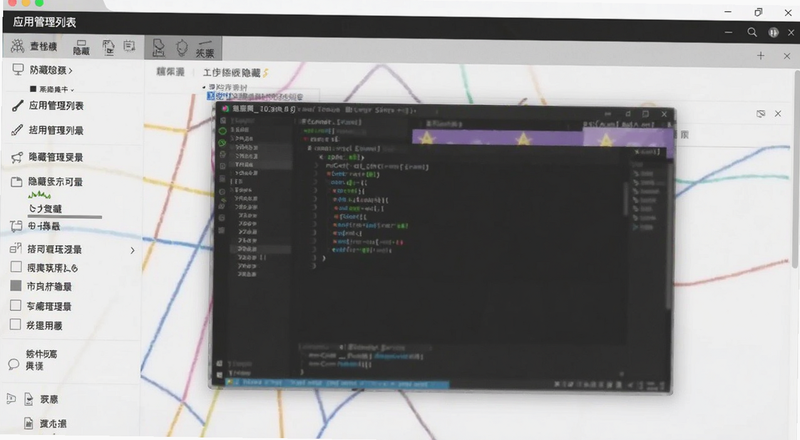800x440 pixels.
Task: Expand the chevron beside the monitor sidebar row
Action: 70,70
